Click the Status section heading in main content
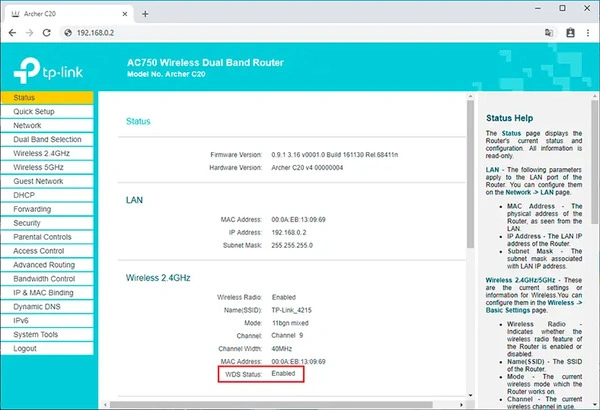 (138, 121)
